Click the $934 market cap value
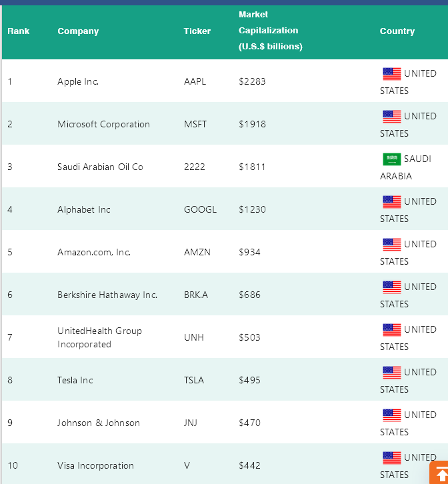448x484 pixels. (x=249, y=252)
